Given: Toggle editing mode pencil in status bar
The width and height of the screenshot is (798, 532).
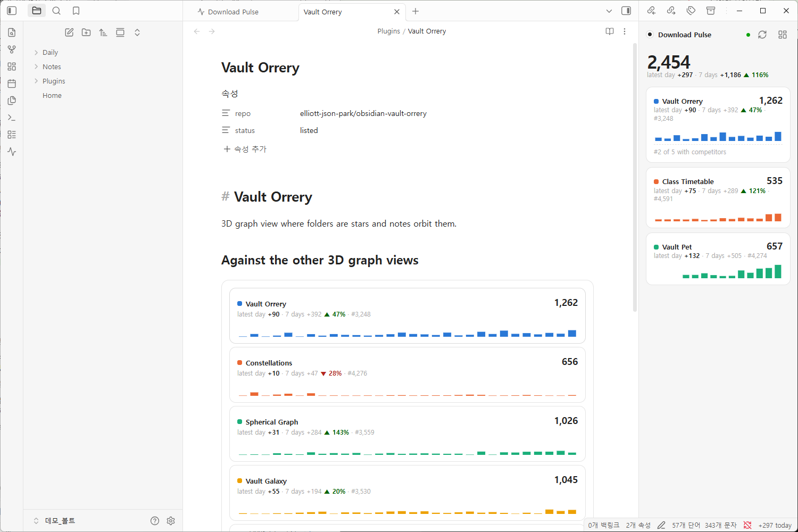Looking at the screenshot, I should [661, 525].
